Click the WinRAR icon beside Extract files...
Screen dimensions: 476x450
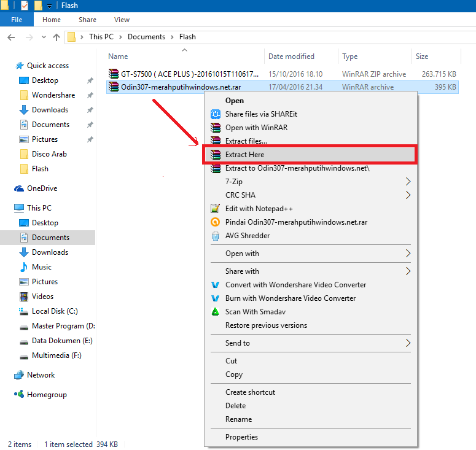click(x=215, y=141)
